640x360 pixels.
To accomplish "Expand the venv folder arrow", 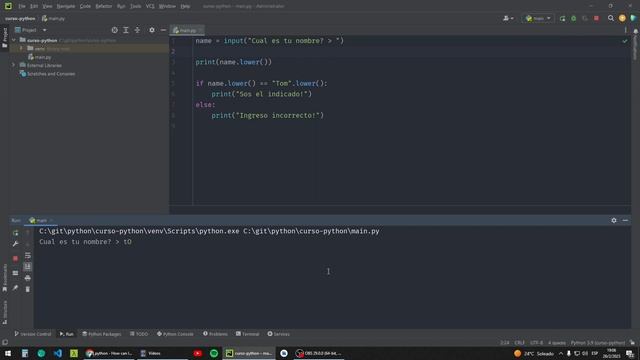I will (x=21, y=49).
